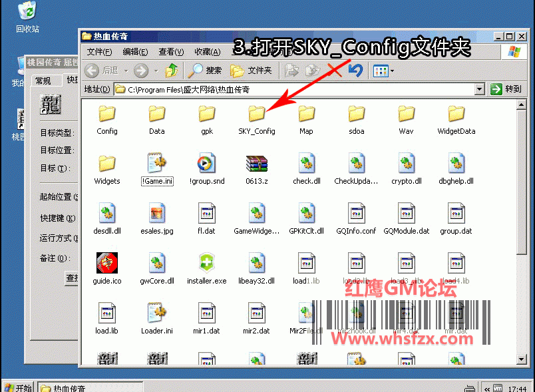535x392 pixels.
Task: Click the Back (后退) toolbar button
Action: [x=102, y=71]
